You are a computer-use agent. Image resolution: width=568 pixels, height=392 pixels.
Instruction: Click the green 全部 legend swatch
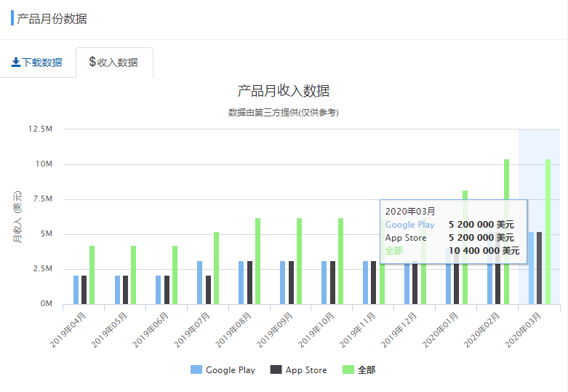coord(348,370)
